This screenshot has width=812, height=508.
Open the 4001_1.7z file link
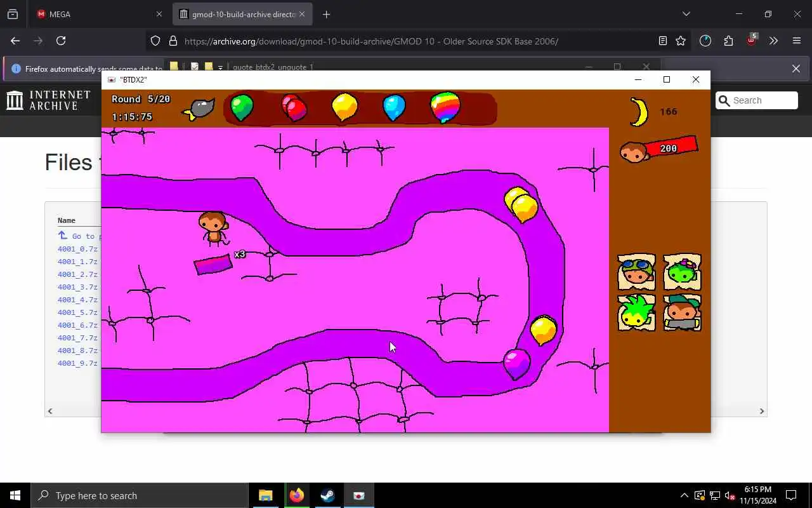pyautogui.click(x=77, y=262)
